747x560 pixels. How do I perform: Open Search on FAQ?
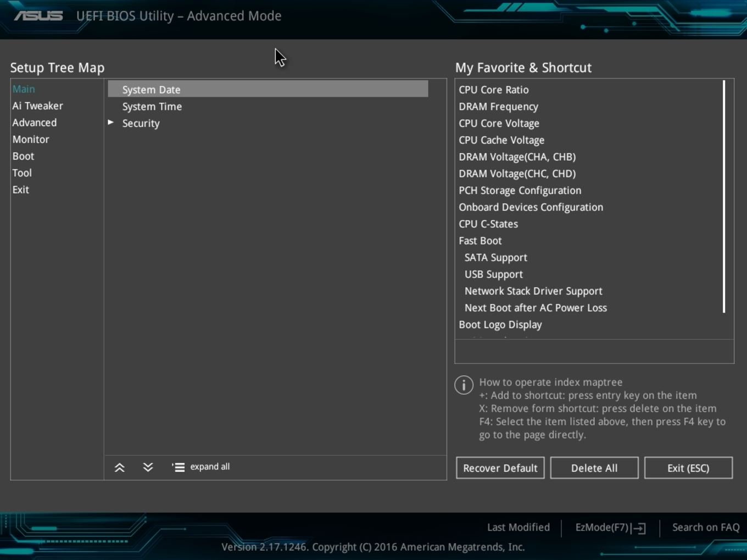point(706,527)
